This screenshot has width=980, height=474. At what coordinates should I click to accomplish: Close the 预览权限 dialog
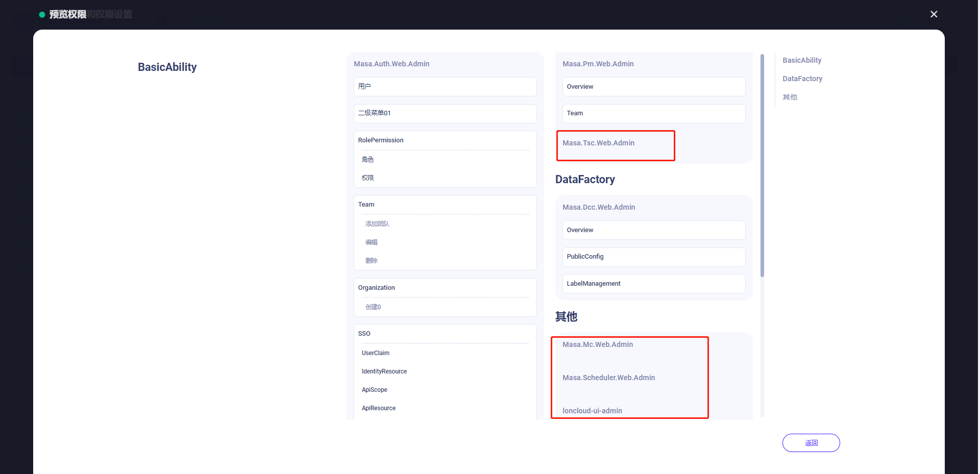coord(934,14)
